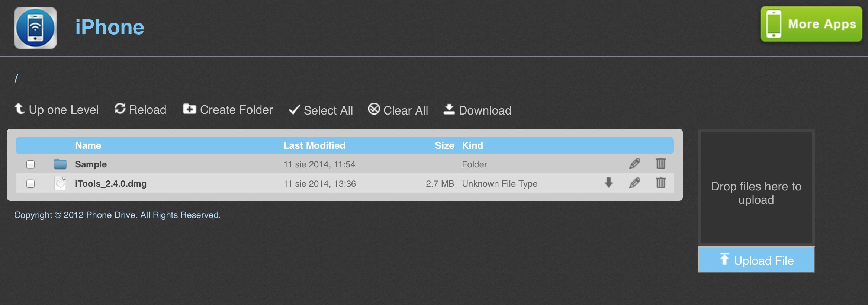Tick the checkbox for iTools_2.4.0.dmg
This screenshot has height=305, width=868.
point(30,184)
